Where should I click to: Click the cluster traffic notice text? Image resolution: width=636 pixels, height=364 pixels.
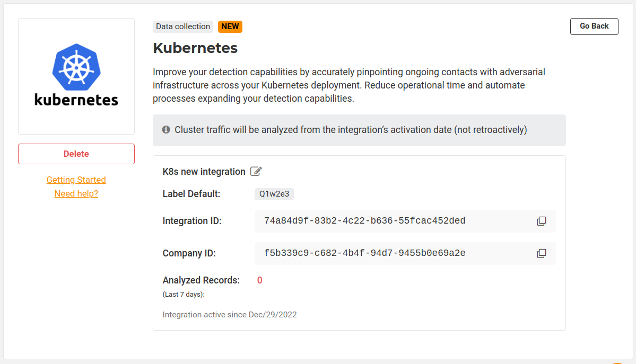(x=351, y=130)
